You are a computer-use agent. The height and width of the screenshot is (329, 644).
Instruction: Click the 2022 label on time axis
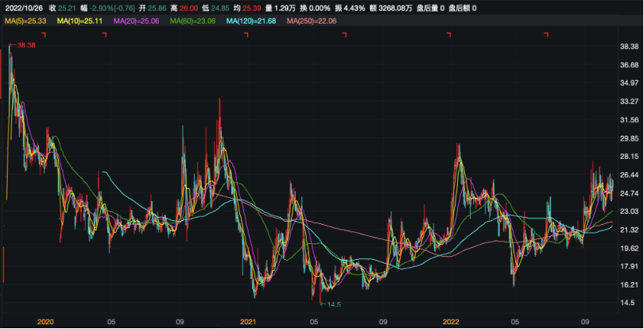click(451, 322)
